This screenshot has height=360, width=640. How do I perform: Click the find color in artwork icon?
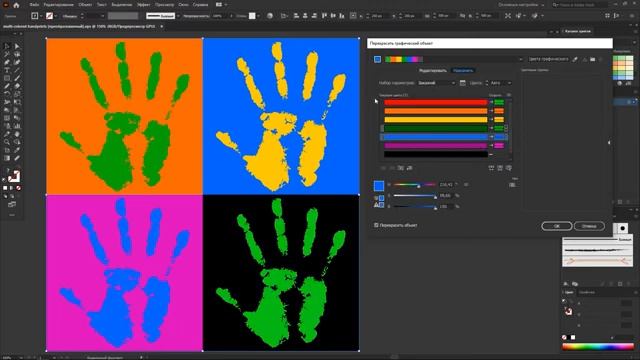click(509, 168)
